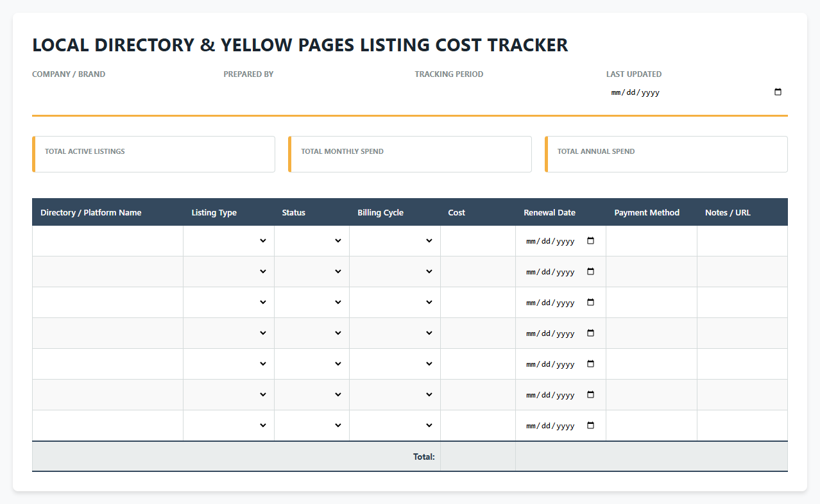
Task: Click seventh row Notes / URL cell
Action: coord(742,426)
